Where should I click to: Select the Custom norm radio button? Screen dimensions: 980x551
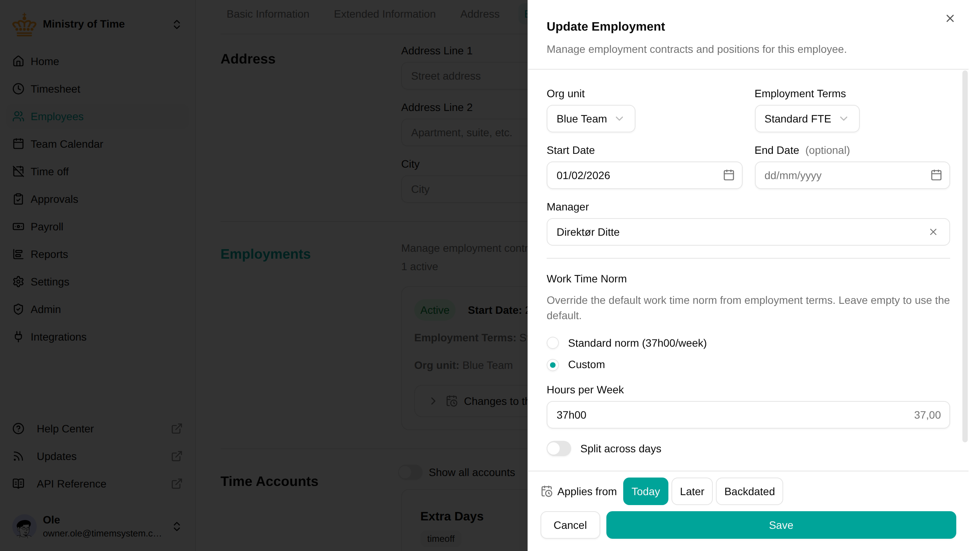coord(553,365)
